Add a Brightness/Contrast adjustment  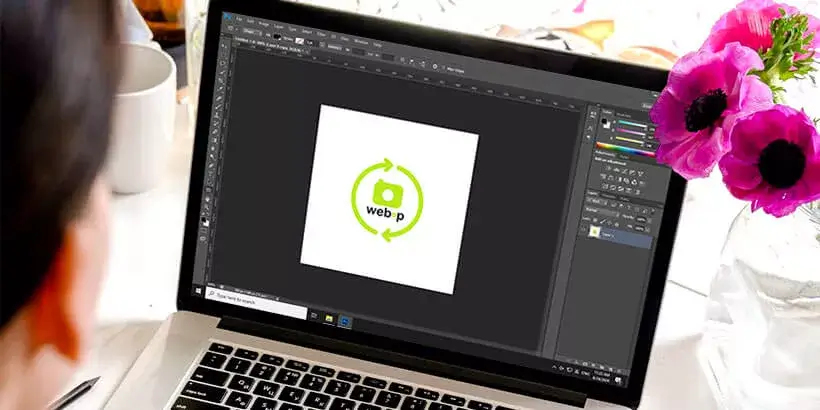[x=608, y=169]
